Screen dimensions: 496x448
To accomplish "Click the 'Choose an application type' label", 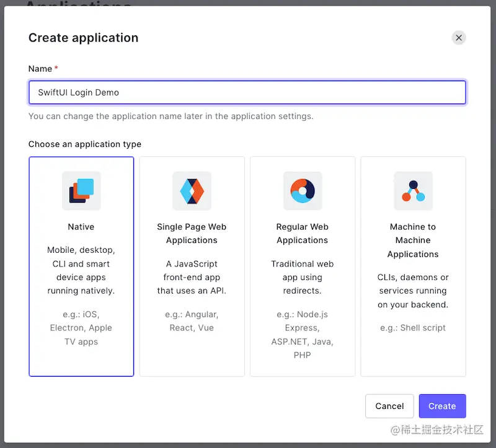I will tap(85, 144).
